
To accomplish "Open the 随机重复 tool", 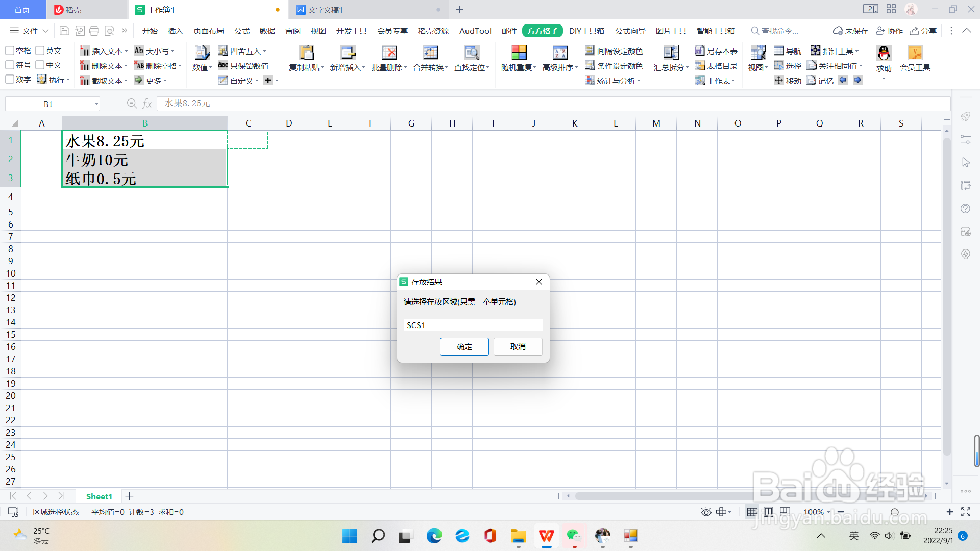I will tap(519, 53).
